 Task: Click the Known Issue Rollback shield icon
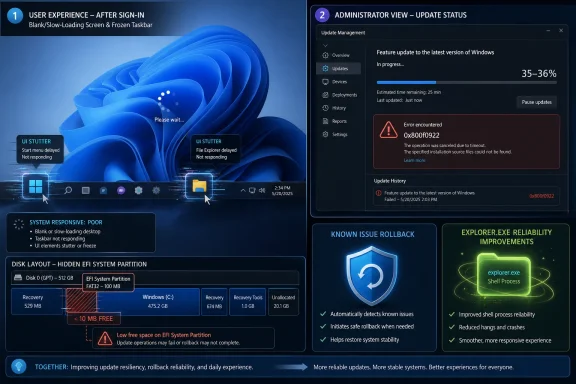tap(372, 275)
